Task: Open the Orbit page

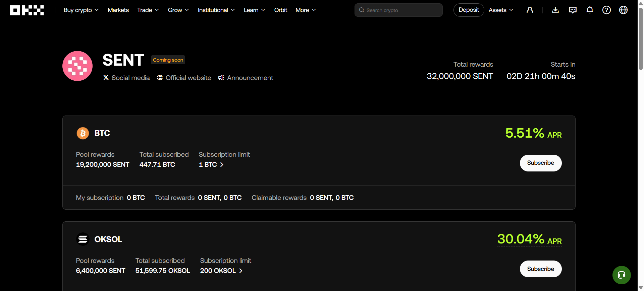Action: point(281,10)
